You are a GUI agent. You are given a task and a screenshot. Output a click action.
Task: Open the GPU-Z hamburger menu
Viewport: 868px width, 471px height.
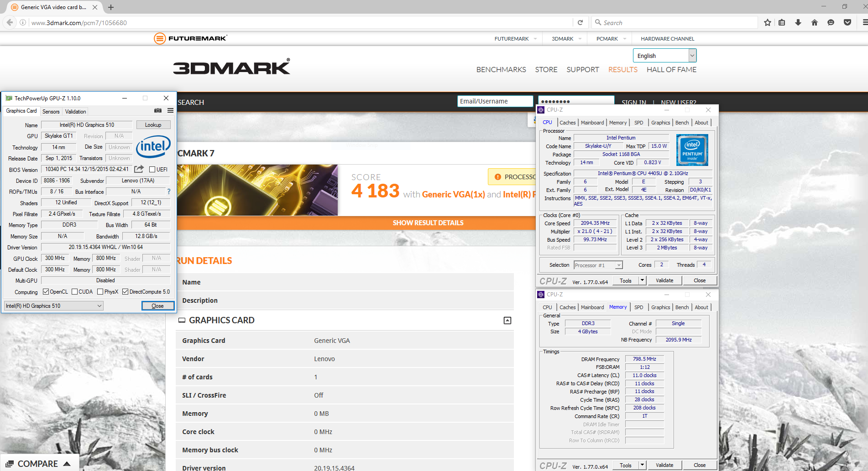pyautogui.click(x=170, y=111)
